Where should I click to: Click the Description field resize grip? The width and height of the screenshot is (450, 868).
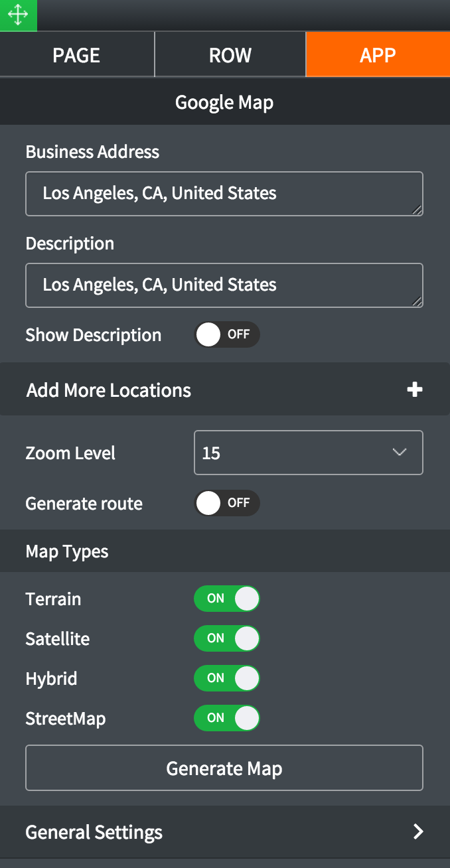coord(416,301)
